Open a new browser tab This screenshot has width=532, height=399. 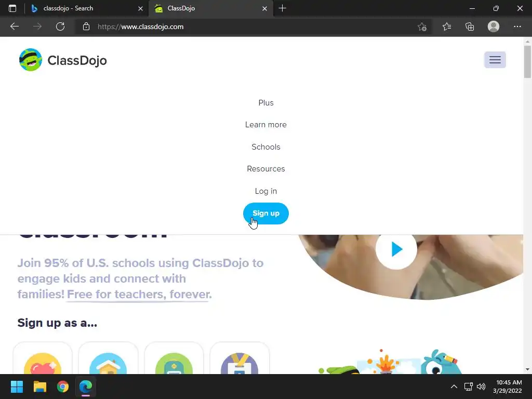pos(282,8)
